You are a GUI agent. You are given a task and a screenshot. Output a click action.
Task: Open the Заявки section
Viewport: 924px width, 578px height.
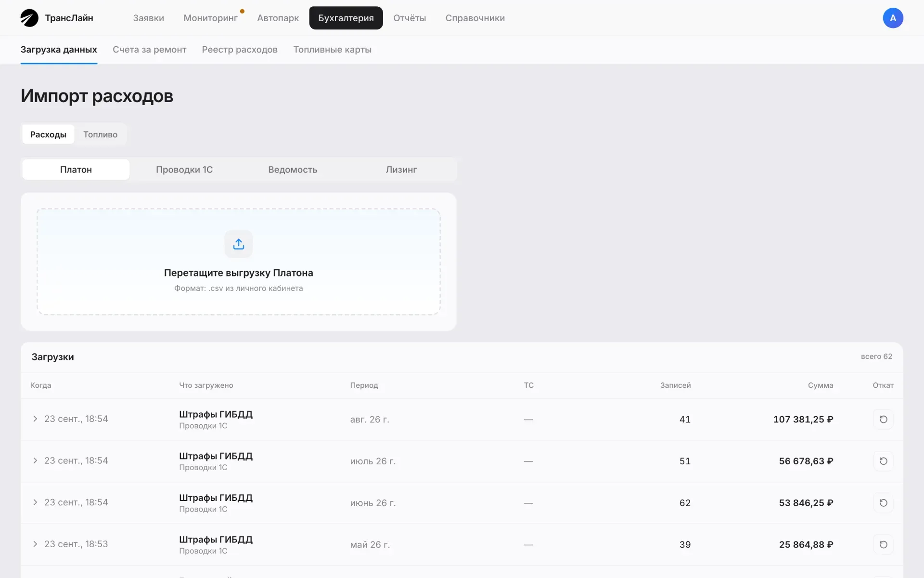(x=148, y=18)
